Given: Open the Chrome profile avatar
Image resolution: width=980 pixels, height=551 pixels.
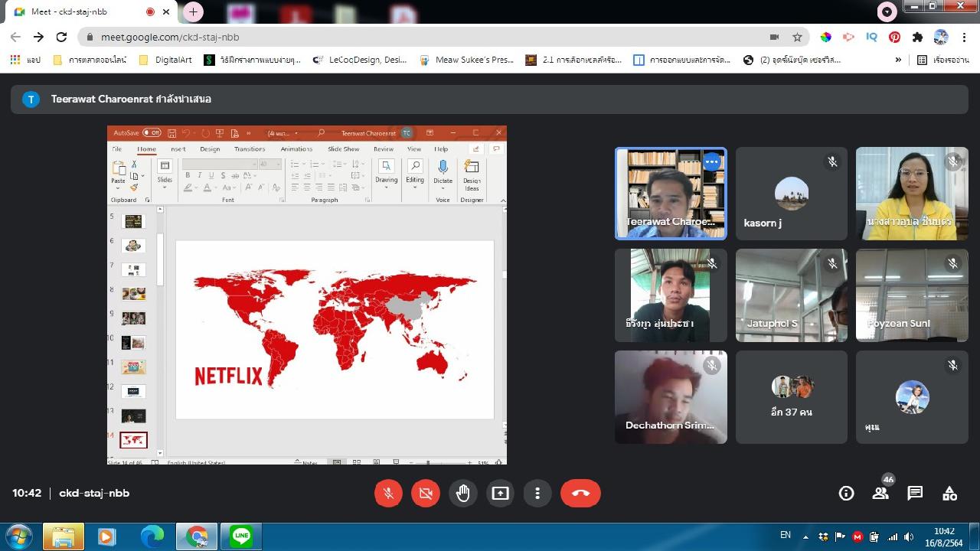Looking at the screenshot, I should (941, 37).
